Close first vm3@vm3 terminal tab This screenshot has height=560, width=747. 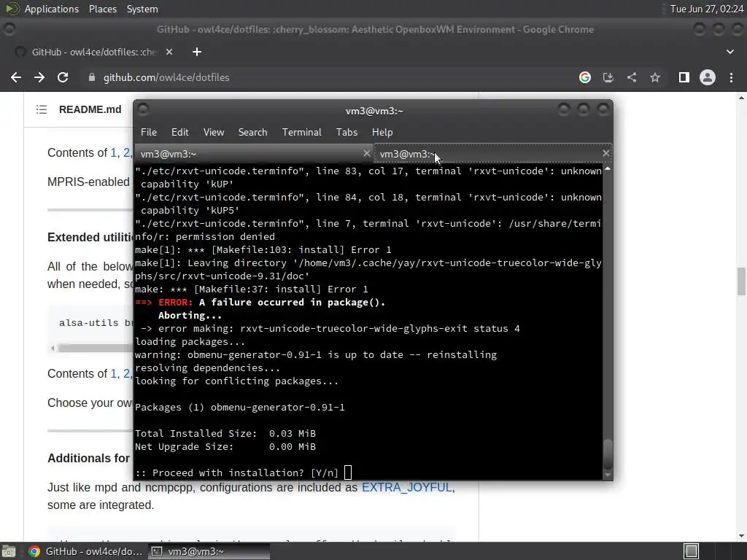366,153
